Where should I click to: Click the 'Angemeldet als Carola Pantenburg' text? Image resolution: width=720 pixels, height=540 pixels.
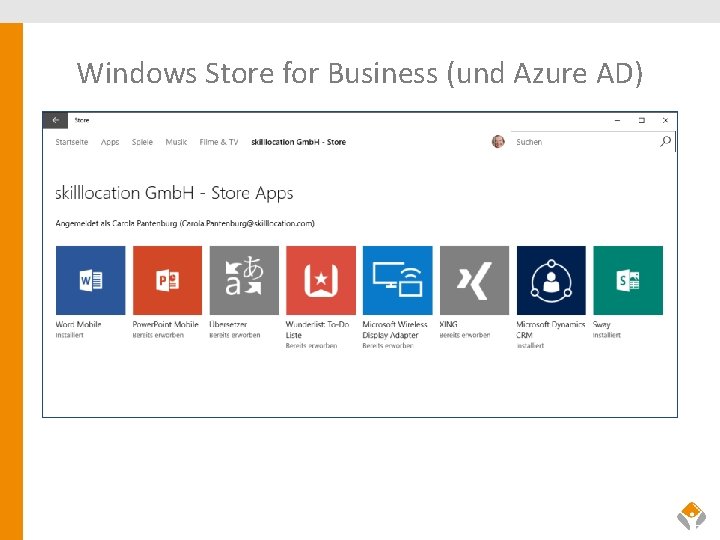[185, 224]
